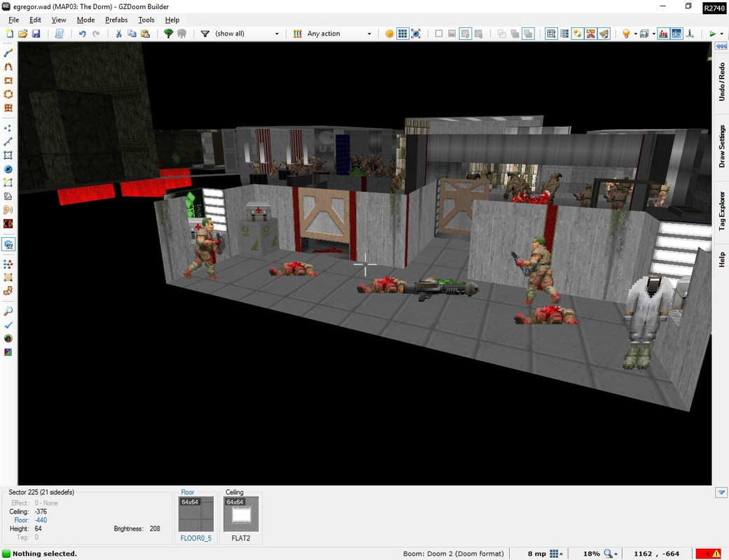This screenshot has height=560, width=729.
Task: Open the color configuration icon in sidebar
Action: [8, 352]
